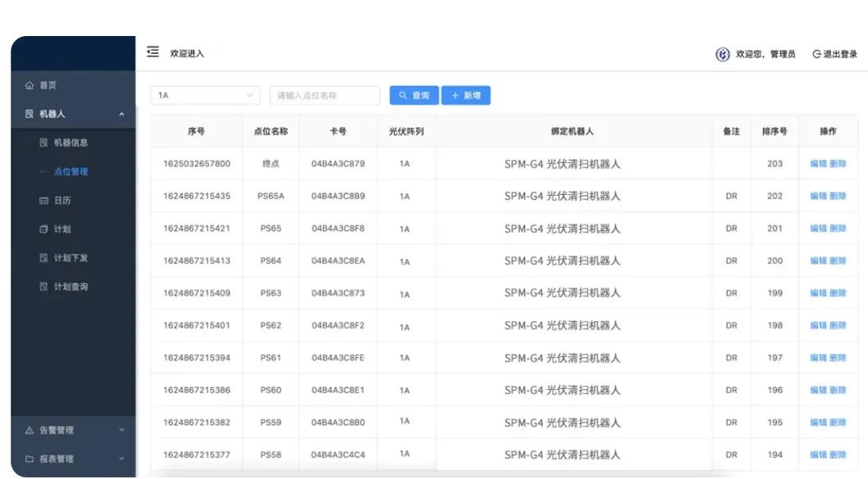Click 删除 link for the 终点 row

838,164
